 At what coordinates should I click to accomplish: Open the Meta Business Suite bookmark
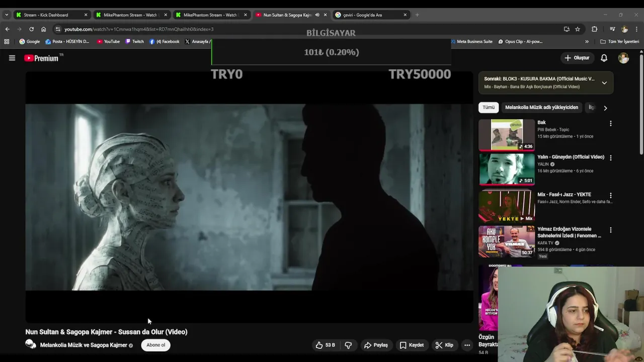(470, 42)
